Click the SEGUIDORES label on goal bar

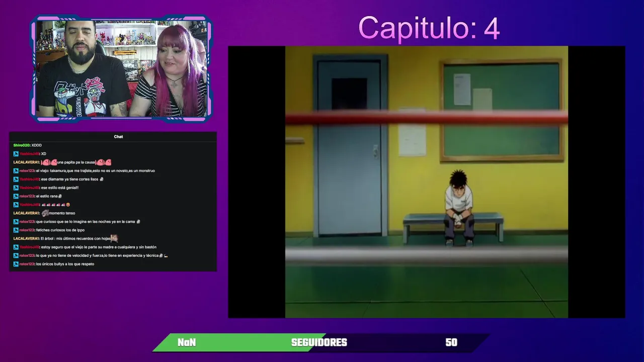click(x=319, y=342)
